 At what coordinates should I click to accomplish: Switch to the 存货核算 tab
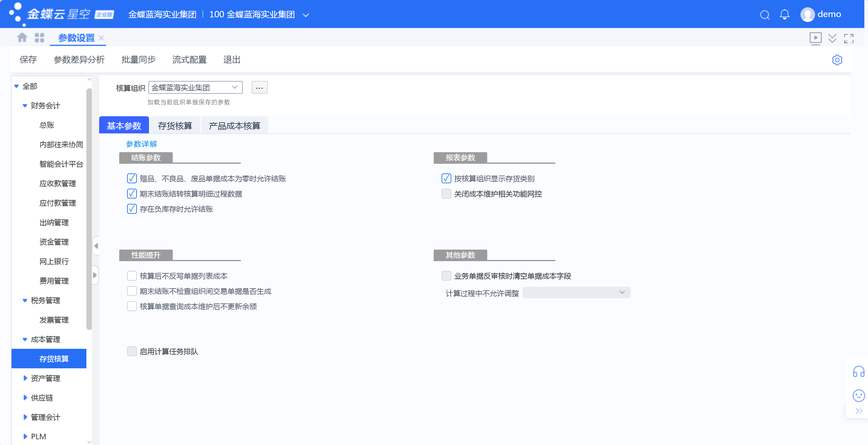point(175,125)
